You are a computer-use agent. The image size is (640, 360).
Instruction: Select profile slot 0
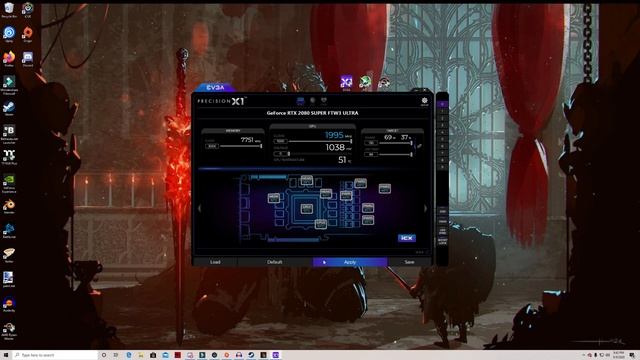point(442,104)
